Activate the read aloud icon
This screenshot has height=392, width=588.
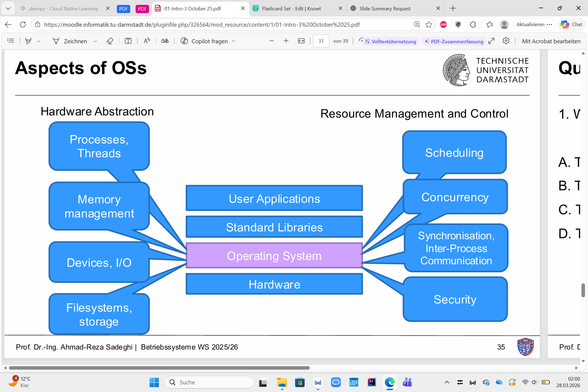click(x=147, y=41)
